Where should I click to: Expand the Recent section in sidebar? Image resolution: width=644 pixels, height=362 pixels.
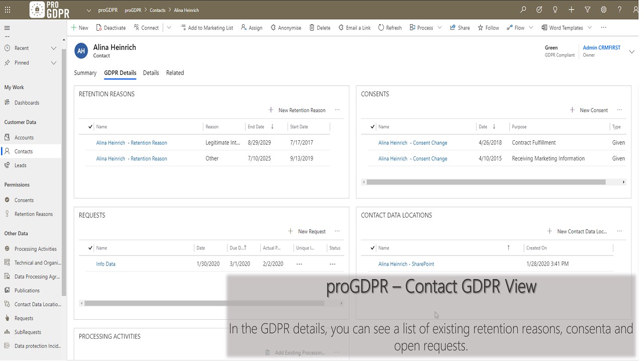coord(54,48)
